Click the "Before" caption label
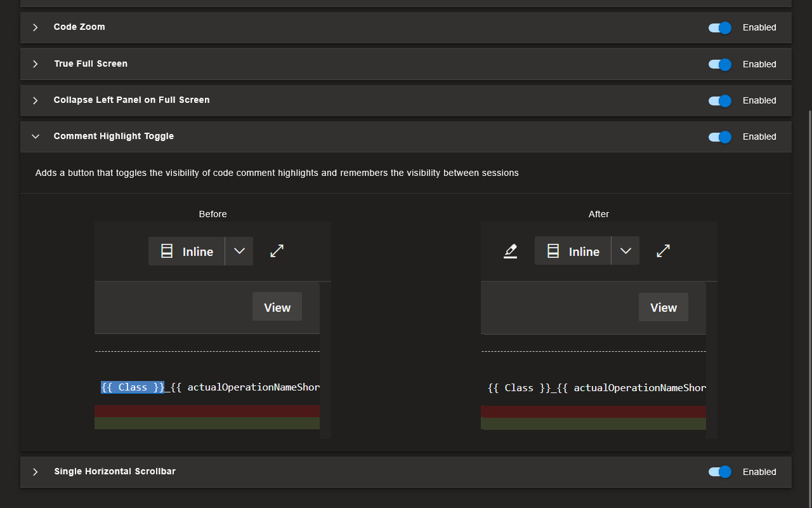This screenshot has width=812, height=508. point(213,214)
